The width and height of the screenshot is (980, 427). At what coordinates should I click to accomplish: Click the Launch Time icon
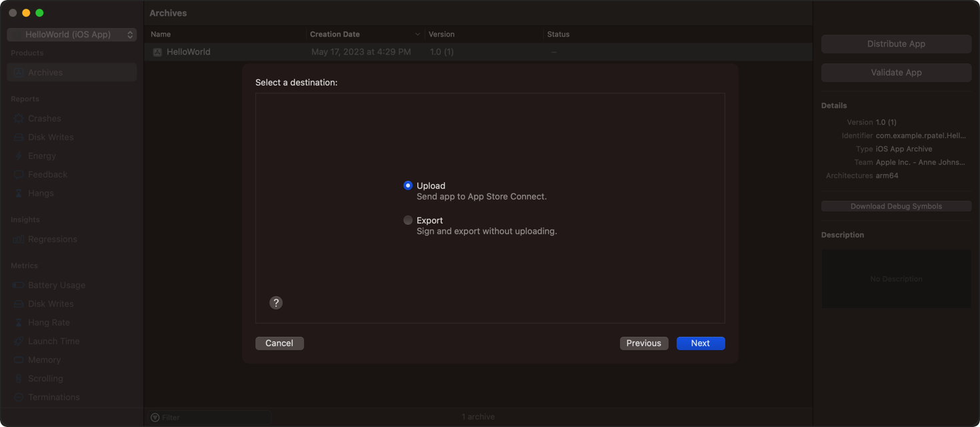click(19, 342)
